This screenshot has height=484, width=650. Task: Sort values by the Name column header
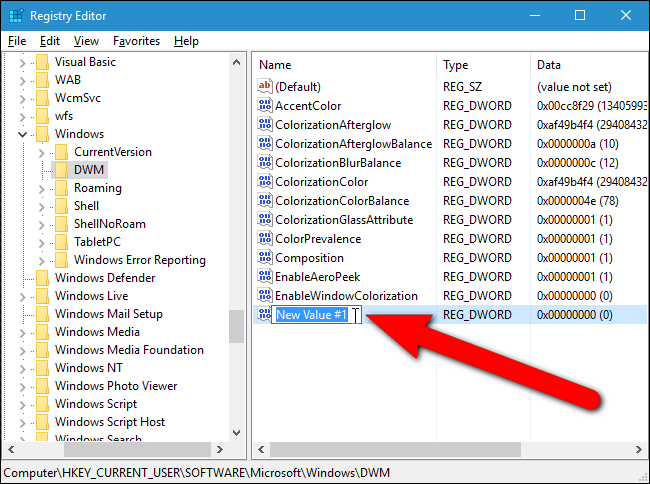click(x=344, y=65)
